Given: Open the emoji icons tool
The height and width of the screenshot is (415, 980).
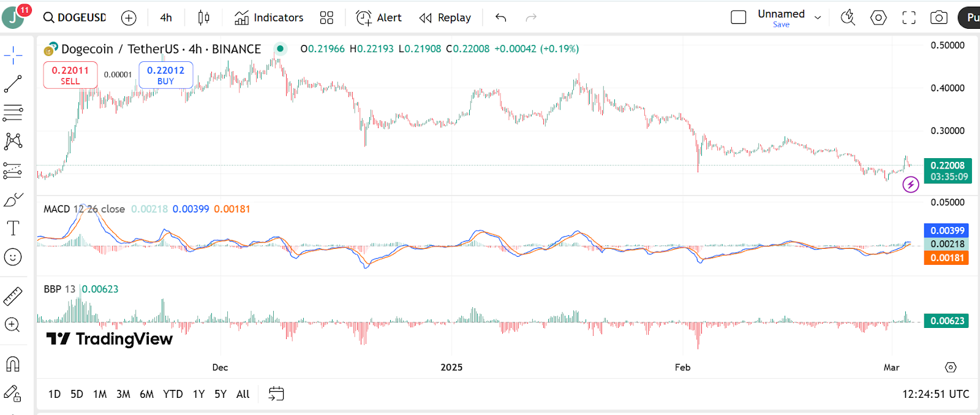Looking at the screenshot, I should [x=13, y=257].
